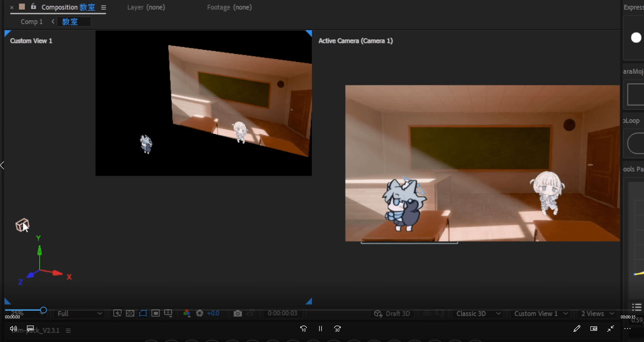Click the video progress slider handle
Image resolution: width=644 pixels, height=342 pixels.
click(x=43, y=310)
